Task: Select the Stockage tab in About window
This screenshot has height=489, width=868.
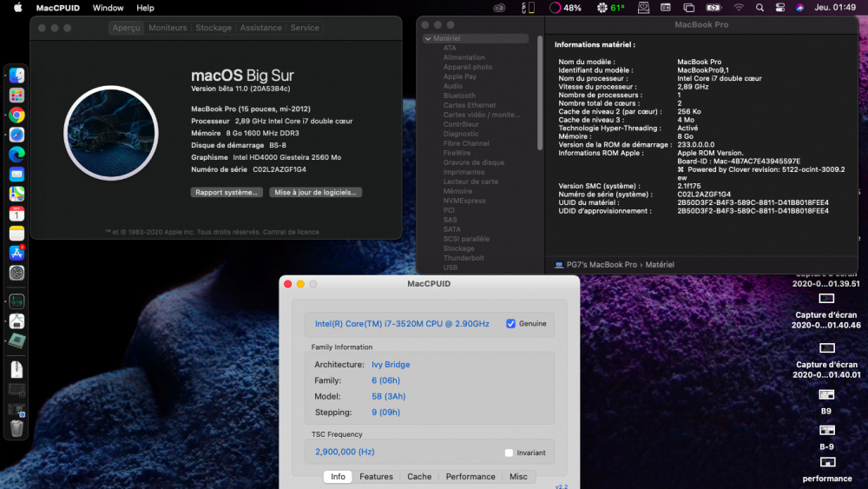Action: (x=214, y=28)
